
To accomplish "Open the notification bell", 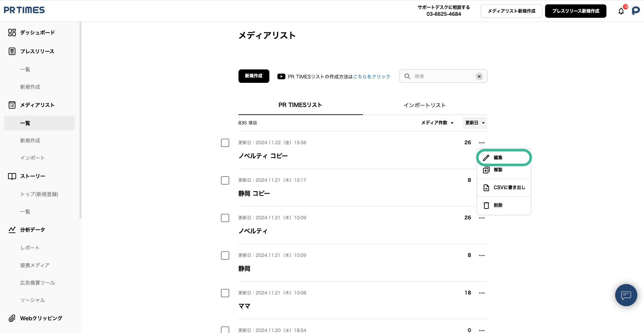I will coord(621,11).
